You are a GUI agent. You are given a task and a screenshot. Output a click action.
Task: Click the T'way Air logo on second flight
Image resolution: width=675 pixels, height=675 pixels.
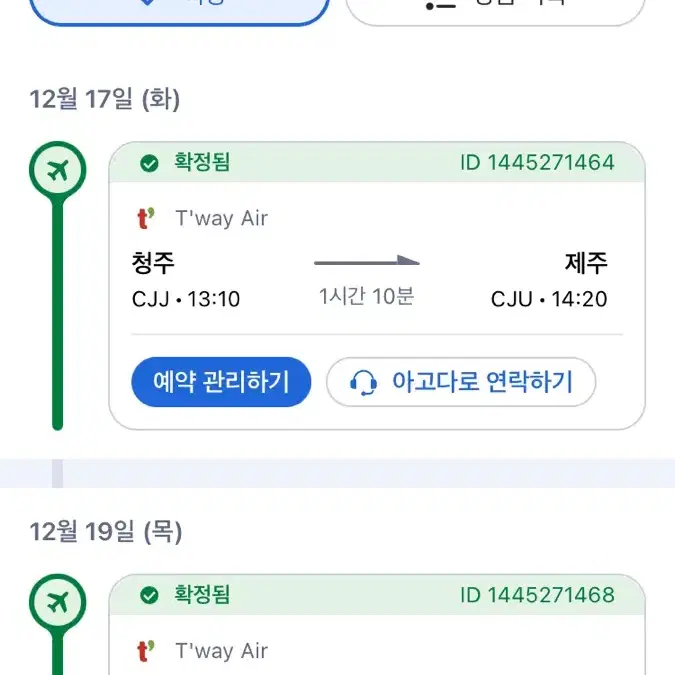point(146,651)
